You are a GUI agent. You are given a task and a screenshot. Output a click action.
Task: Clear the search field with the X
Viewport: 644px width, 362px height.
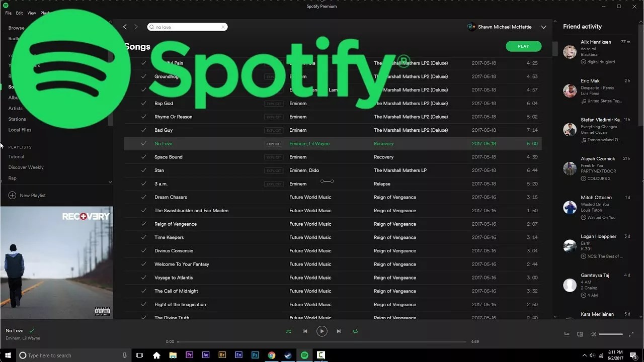tap(223, 27)
